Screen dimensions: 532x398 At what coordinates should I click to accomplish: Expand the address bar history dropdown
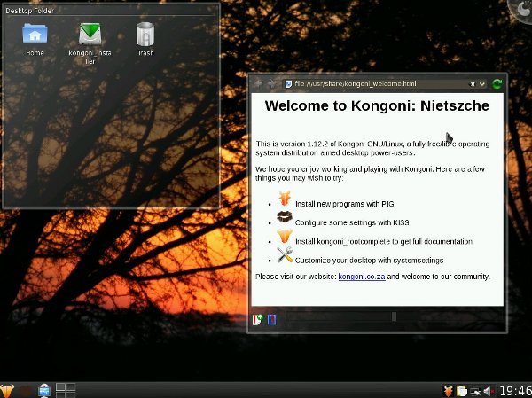(x=482, y=84)
